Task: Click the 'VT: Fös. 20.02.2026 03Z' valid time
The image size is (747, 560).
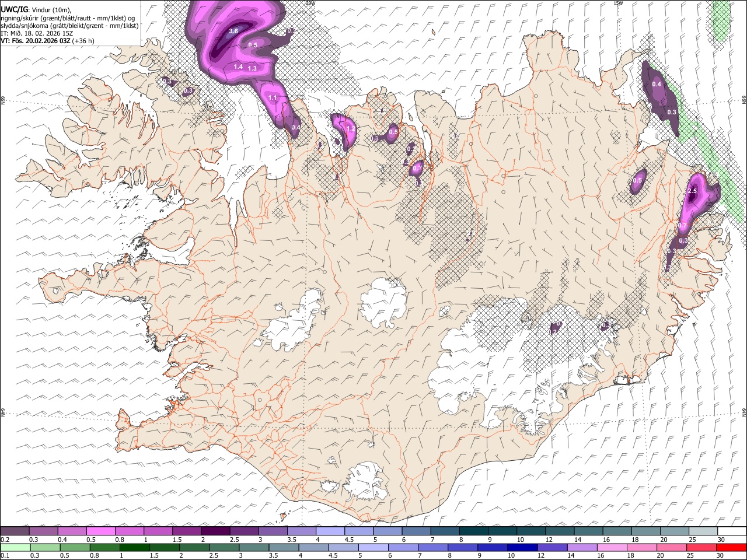Action: coord(36,41)
